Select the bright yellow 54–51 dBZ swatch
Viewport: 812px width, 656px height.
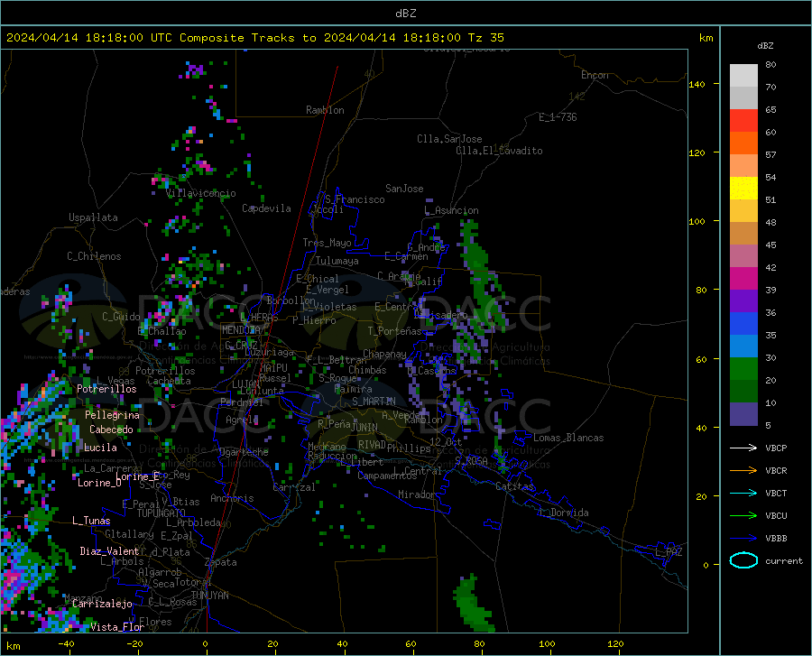[x=743, y=189]
